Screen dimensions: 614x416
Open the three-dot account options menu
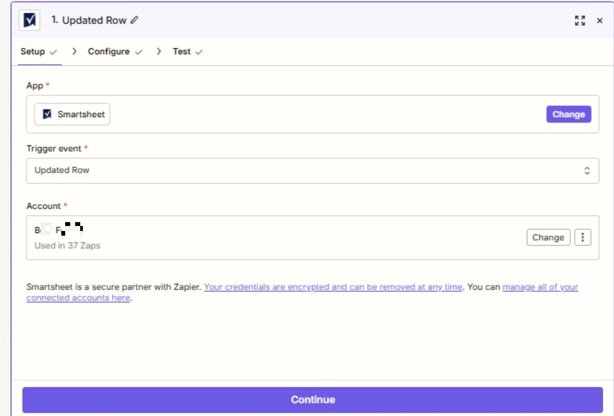point(583,238)
